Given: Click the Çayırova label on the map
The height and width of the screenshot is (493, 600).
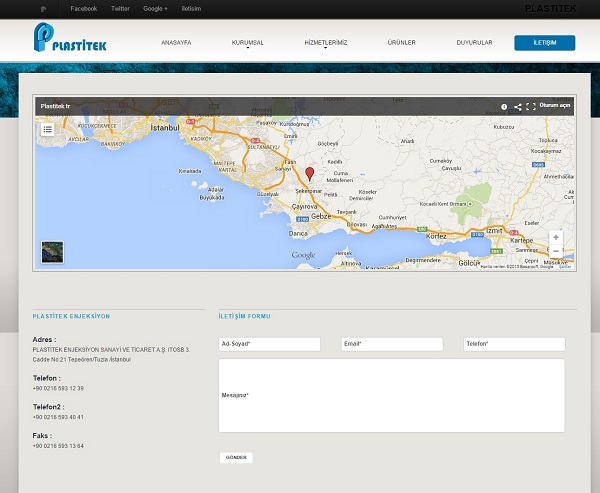Looking at the screenshot, I should click(x=305, y=206).
